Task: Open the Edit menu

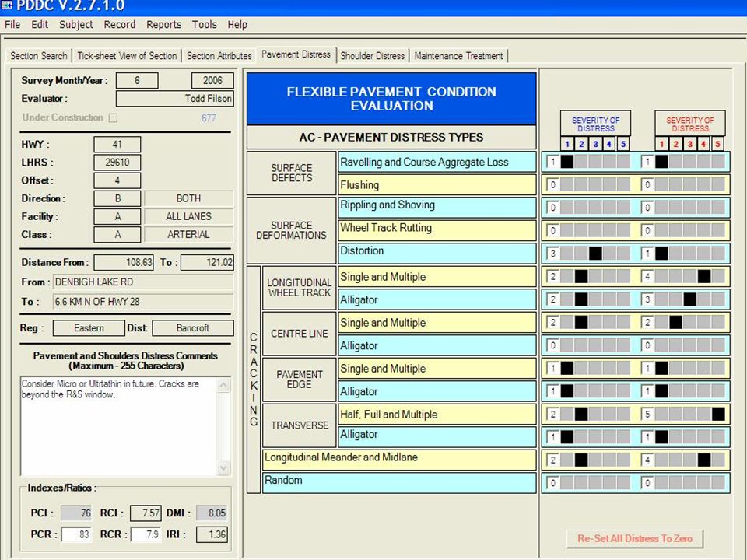Action: 40,25
